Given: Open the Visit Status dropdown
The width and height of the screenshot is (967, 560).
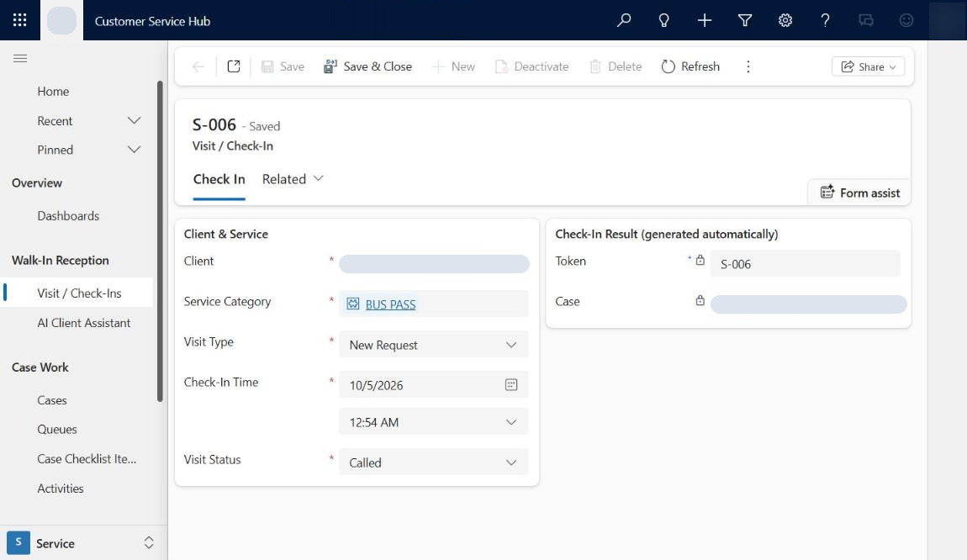Looking at the screenshot, I should (x=434, y=462).
